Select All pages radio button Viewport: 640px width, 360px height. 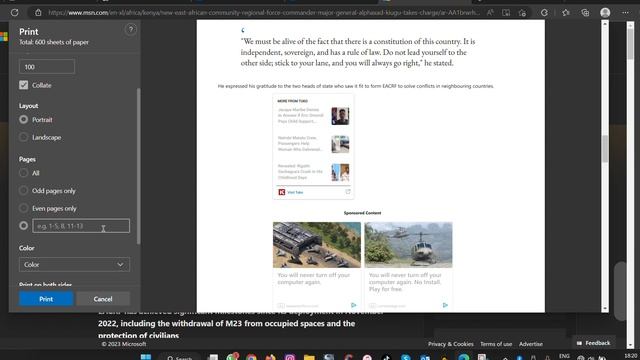24,173
